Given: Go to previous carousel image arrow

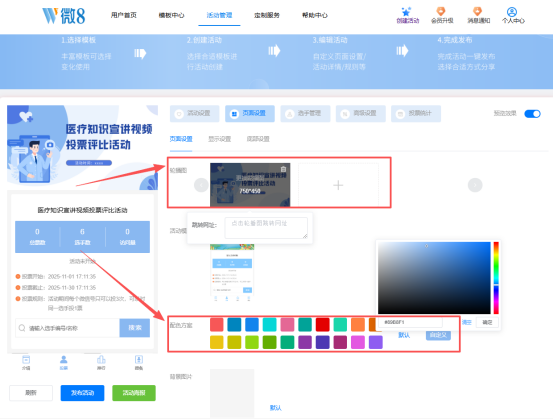Looking at the screenshot, I should (201, 185).
